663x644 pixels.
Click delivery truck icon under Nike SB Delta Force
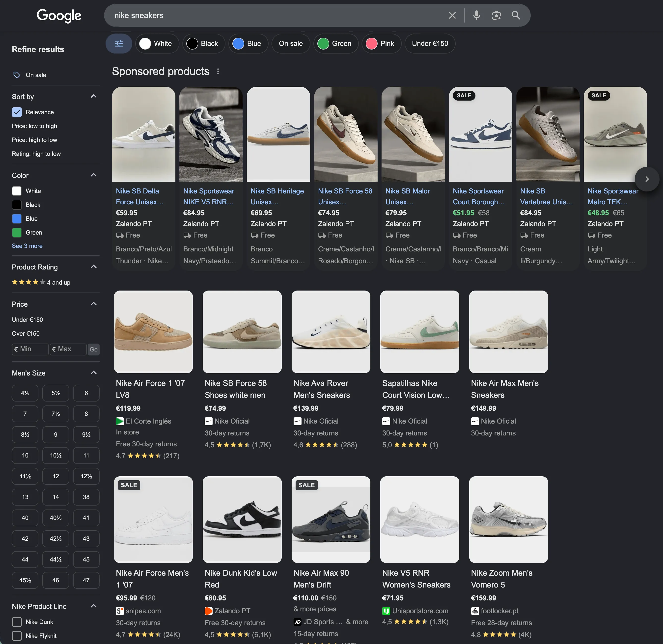[120, 235]
